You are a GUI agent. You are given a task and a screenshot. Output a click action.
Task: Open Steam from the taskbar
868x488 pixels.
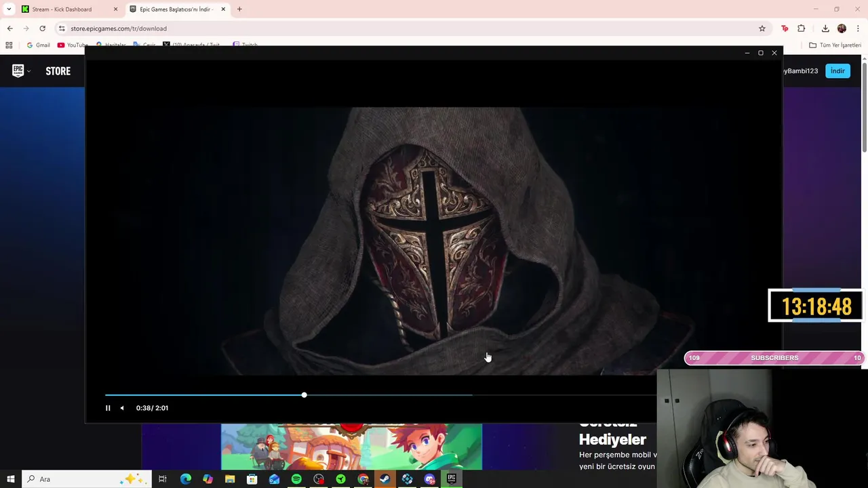384,479
